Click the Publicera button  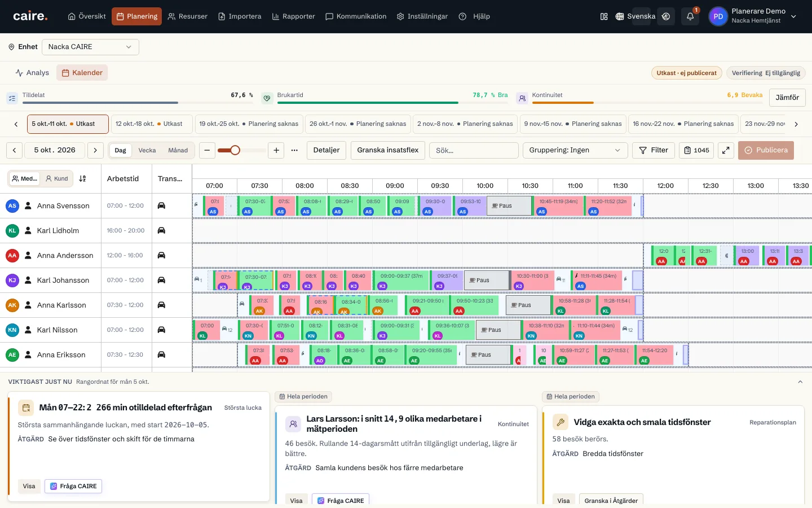(x=766, y=150)
